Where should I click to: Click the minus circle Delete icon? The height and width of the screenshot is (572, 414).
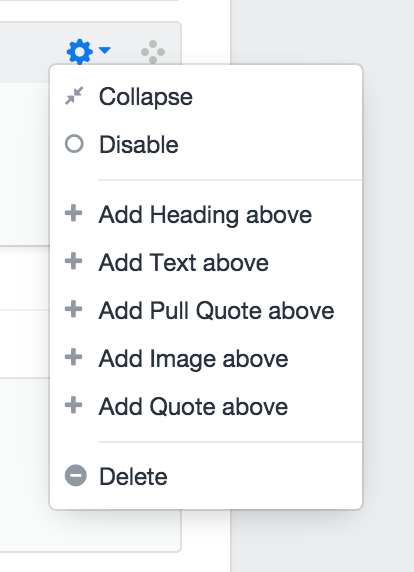pyautogui.click(x=76, y=476)
